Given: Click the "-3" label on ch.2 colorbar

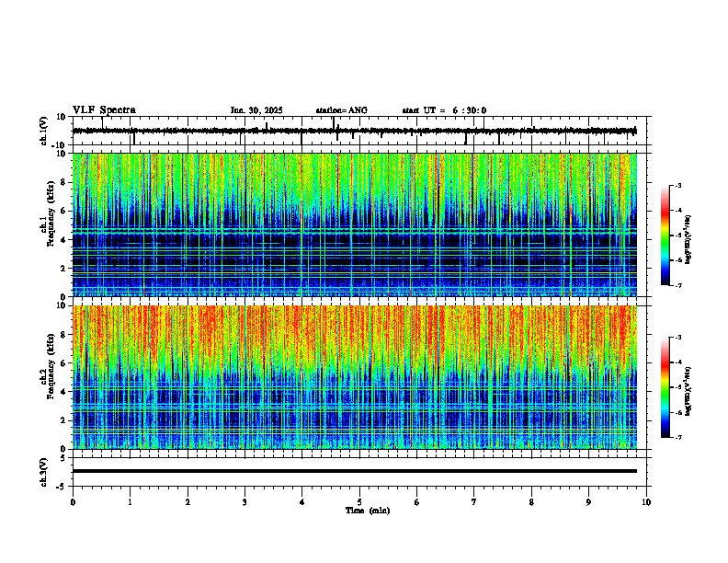Looking at the screenshot, I should (678, 338).
